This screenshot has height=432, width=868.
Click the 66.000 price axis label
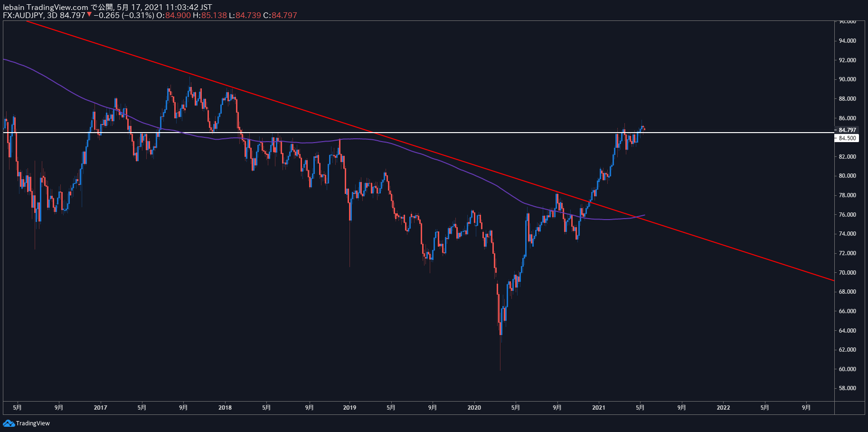click(x=848, y=311)
